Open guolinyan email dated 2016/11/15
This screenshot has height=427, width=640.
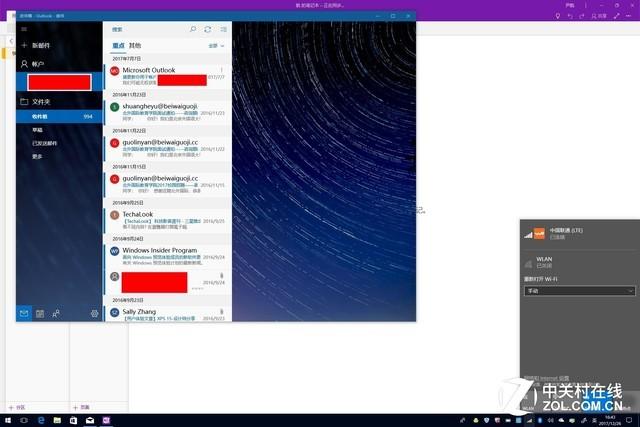pyautogui.click(x=168, y=185)
